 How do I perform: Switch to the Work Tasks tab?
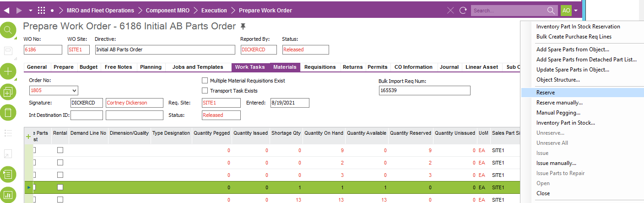pyautogui.click(x=250, y=67)
